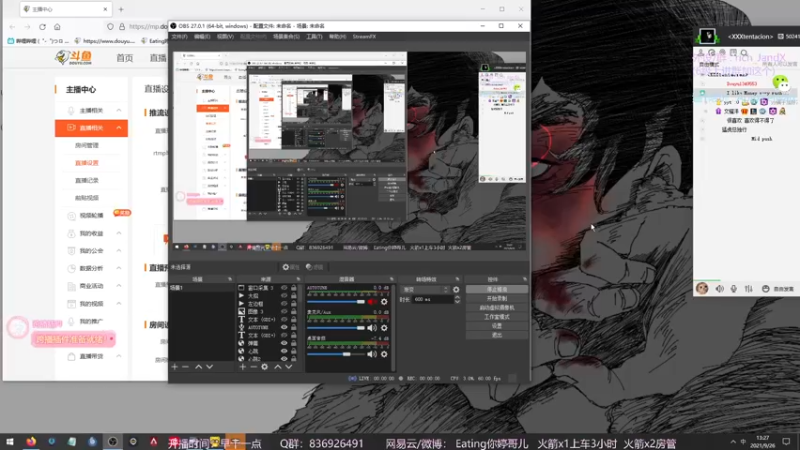This screenshot has width=800, height=450.
Task: Open OBS 设置 button in controls
Action: pos(496,326)
